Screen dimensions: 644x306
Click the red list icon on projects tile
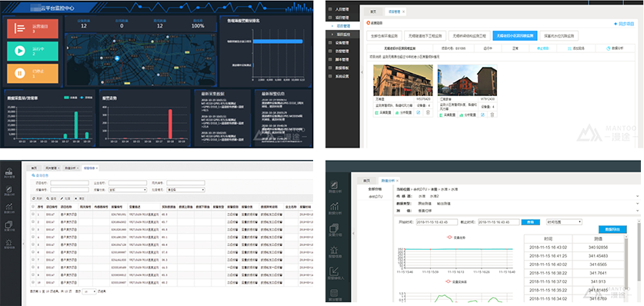pyautogui.click(x=20, y=28)
